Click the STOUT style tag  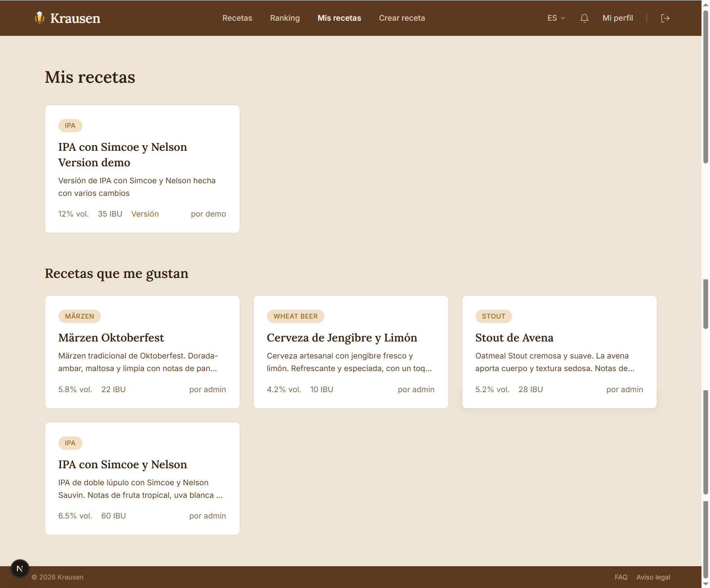(x=493, y=316)
